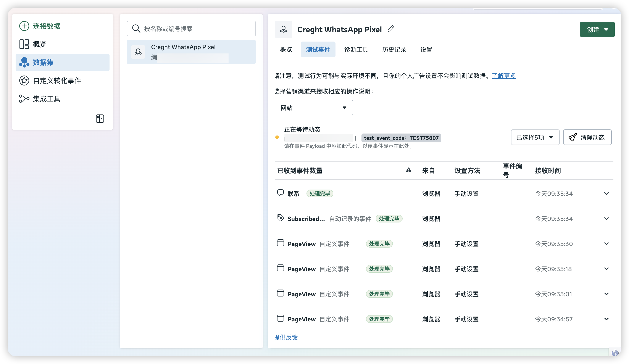Click the 事件编号 column header
Viewport: 629px width, 364px height.
512,171
